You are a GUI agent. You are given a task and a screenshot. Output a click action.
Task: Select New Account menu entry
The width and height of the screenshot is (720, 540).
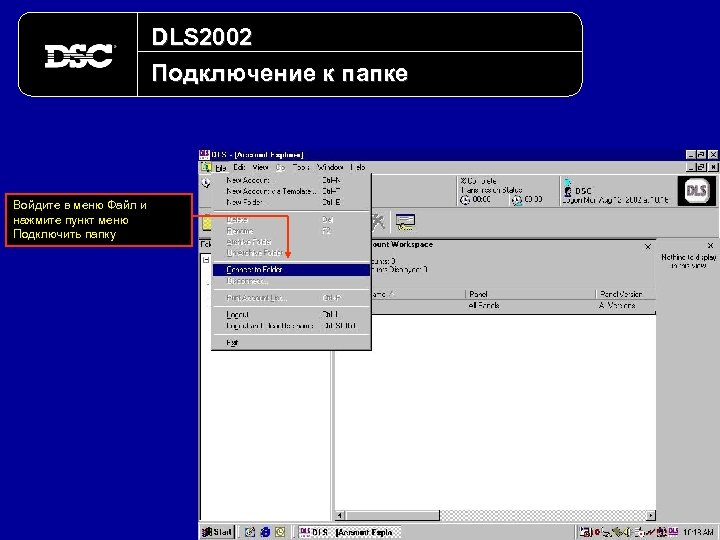click(291, 180)
